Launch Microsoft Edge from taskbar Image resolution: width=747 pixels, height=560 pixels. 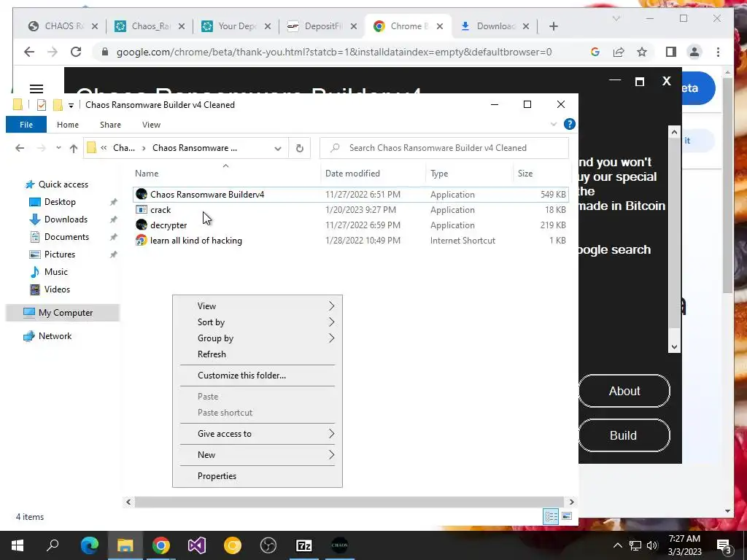click(90, 545)
